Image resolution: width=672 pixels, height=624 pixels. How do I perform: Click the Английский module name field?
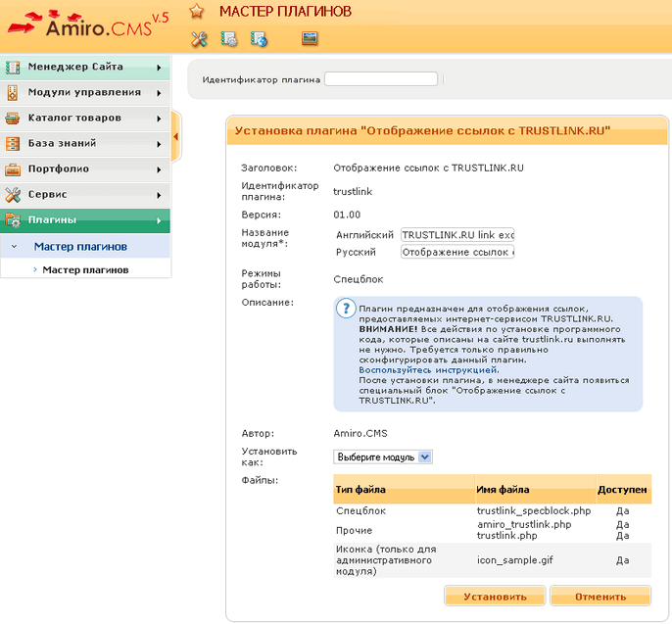pyautogui.click(x=457, y=235)
